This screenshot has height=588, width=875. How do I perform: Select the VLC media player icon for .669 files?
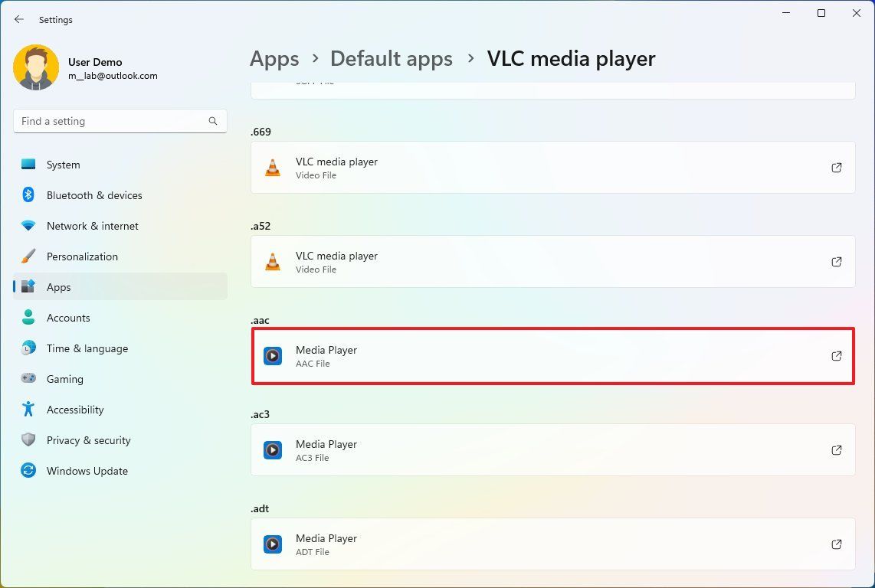tap(272, 168)
